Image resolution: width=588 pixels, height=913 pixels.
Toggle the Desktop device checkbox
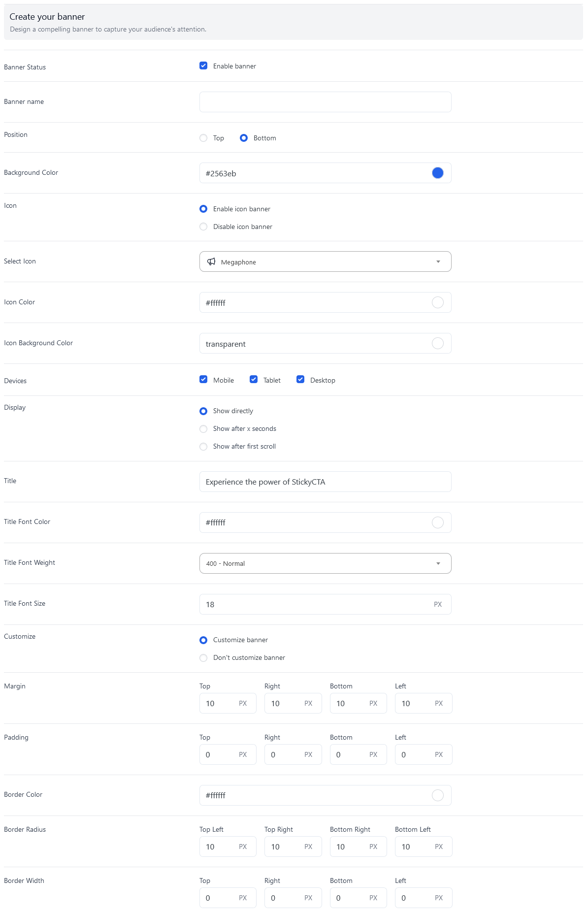pyautogui.click(x=300, y=379)
